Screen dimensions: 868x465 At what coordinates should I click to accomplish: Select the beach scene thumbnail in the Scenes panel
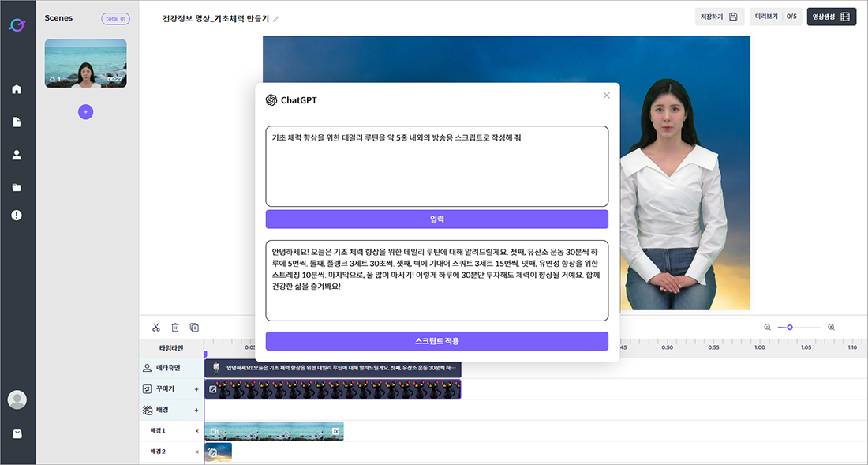pos(85,63)
